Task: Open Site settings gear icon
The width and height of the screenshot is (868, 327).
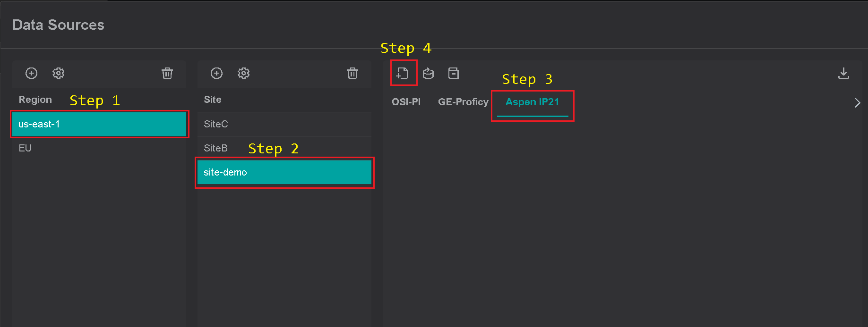Action: click(x=243, y=73)
